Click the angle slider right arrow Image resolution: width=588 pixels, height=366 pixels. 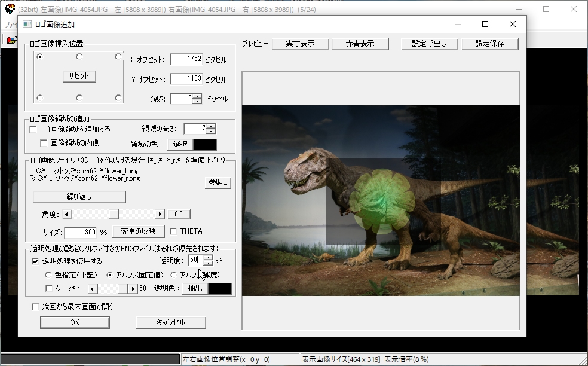[160, 214]
